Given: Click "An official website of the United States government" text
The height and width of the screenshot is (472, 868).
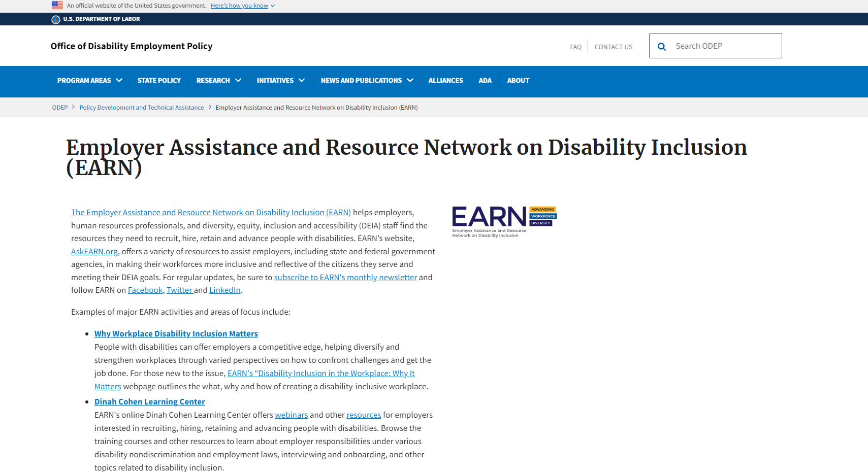Looking at the screenshot, I should click(x=137, y=6).
